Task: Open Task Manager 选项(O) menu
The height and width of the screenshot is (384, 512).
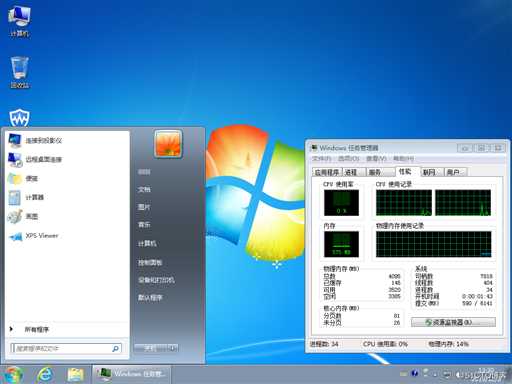Action: pos(349,158)
